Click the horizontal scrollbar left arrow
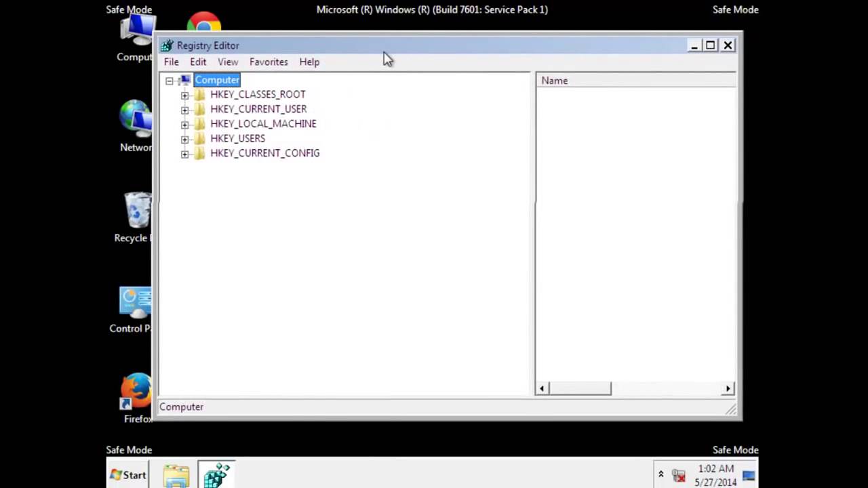The height and width of the screenshot is (488, 868). [x=542, y=388]
